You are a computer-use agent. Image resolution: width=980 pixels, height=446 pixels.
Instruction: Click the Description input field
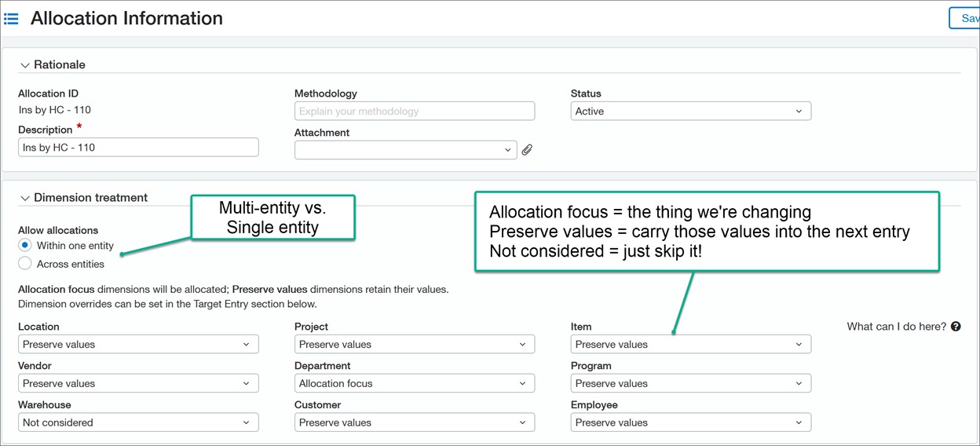tap(138, 148)
